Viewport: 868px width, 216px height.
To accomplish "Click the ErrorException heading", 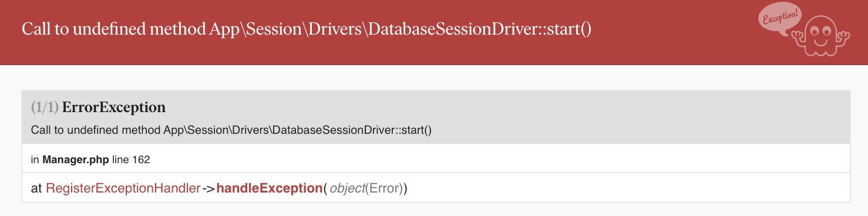I will click(x=114, y=107).
